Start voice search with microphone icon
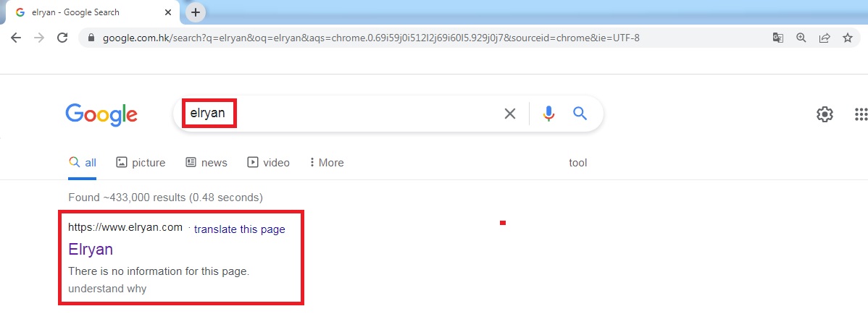 coord(548,114)
